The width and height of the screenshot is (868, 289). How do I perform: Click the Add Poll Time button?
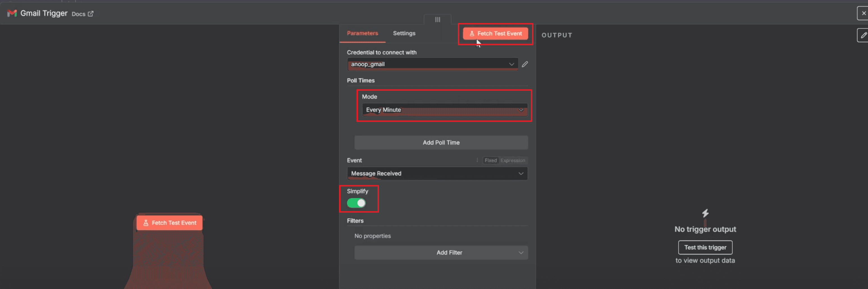(x=441, y=143)
